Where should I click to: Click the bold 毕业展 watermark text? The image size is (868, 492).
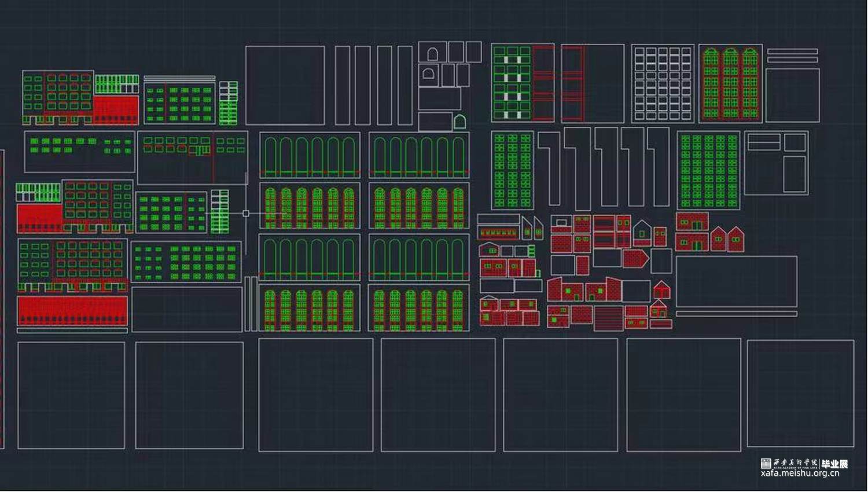[x=834, y=464]
